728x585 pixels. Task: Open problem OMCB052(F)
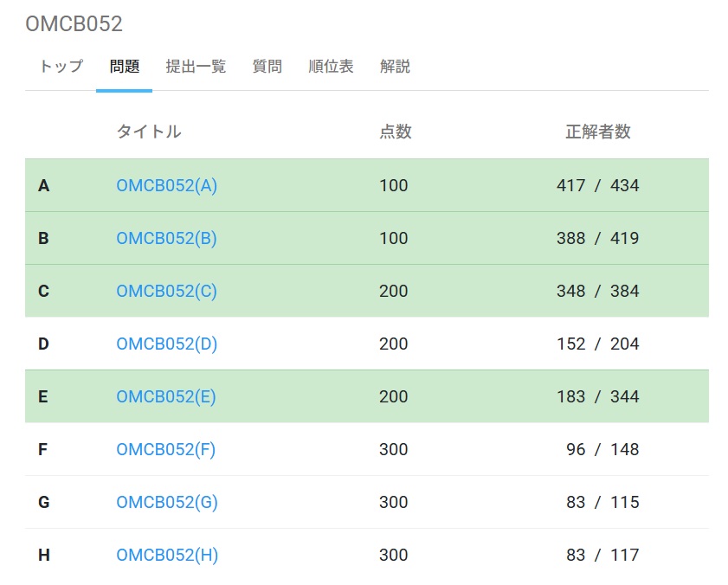166,449
